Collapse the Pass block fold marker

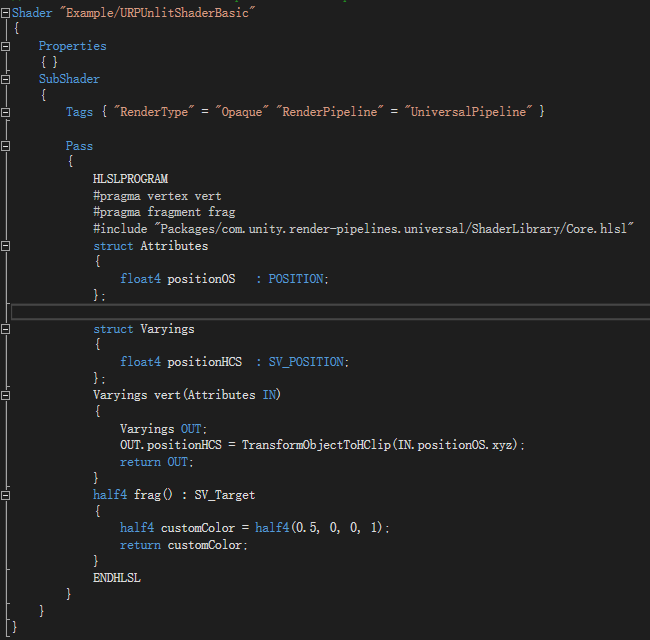tap(5, 146)
